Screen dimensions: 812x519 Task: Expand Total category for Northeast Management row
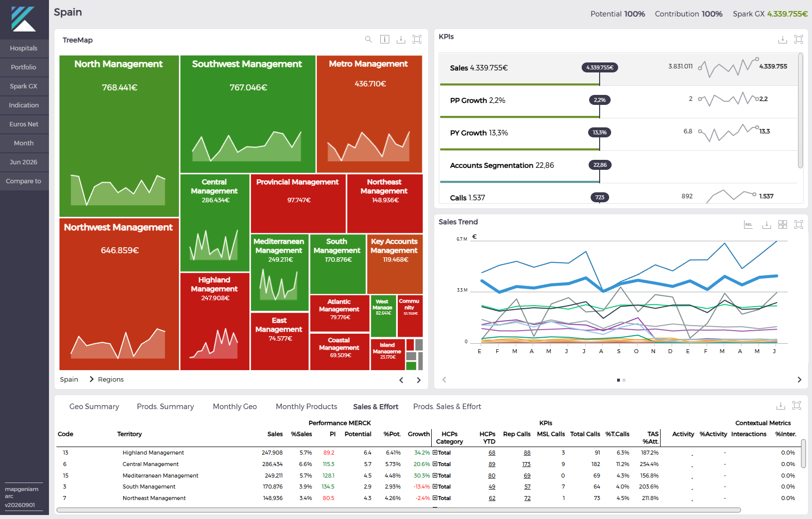click(435, 498)
